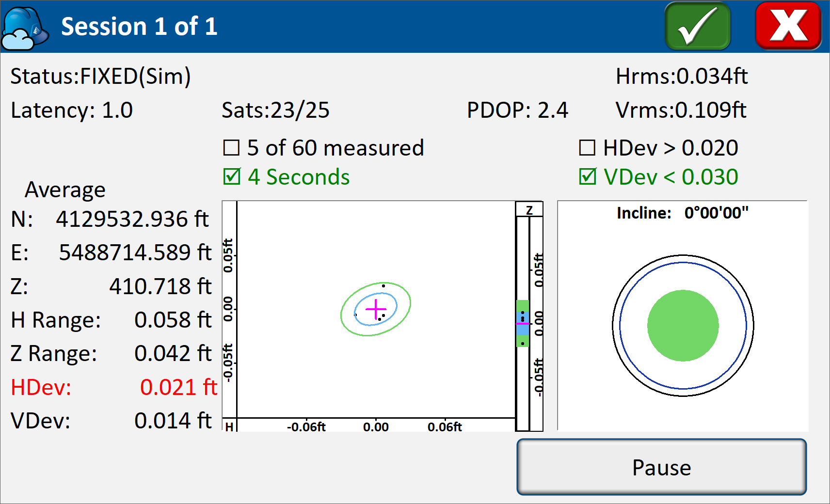The image size is (830, 504).
Task: Click the Incline 0°00'00" label
Action: click(682, 213)
